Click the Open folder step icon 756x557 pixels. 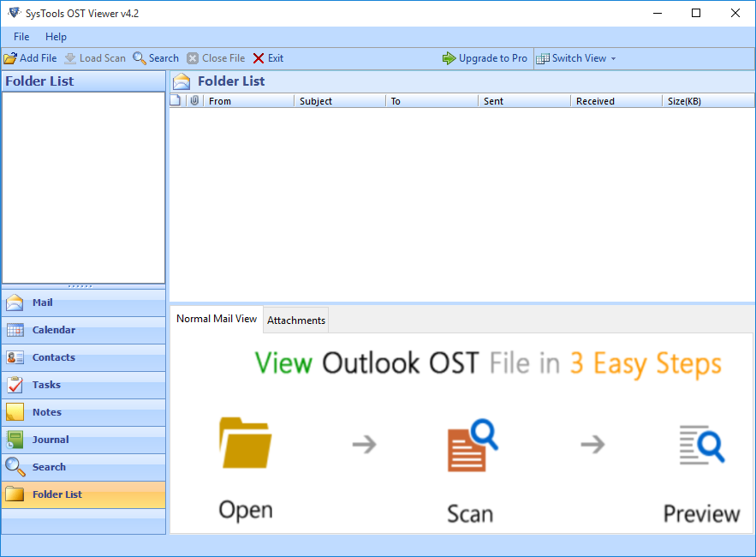pyautogui.click(x=246, y=443)
